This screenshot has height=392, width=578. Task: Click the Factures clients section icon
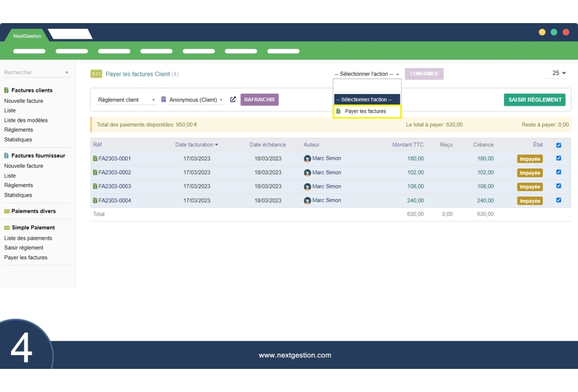tap(6, 91)
